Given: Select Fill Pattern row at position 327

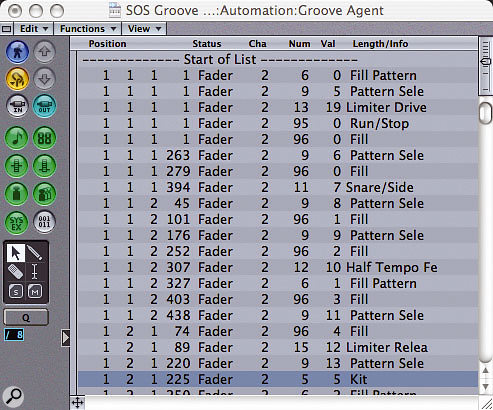Looking at the screenshot, I should coord(278,283).
